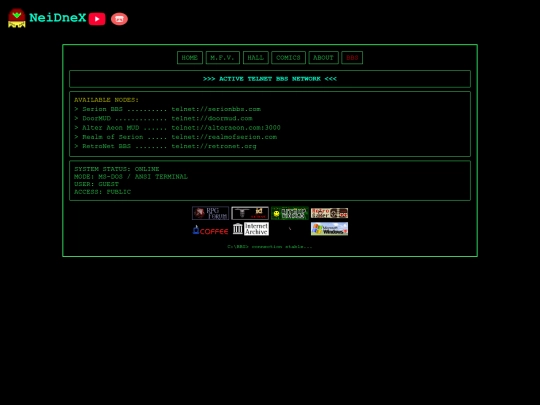This screenshot has width=540, height=405.
Task: Open the pink itch.io store icon
Action: pos(119,19)
